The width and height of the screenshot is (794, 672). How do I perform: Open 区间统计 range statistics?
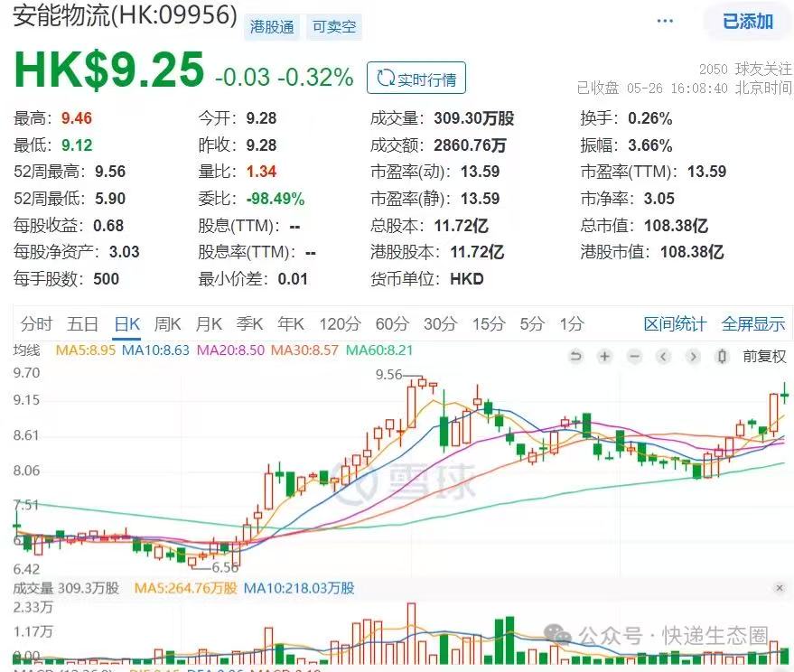pyautogui.click(x=675, y=323)
